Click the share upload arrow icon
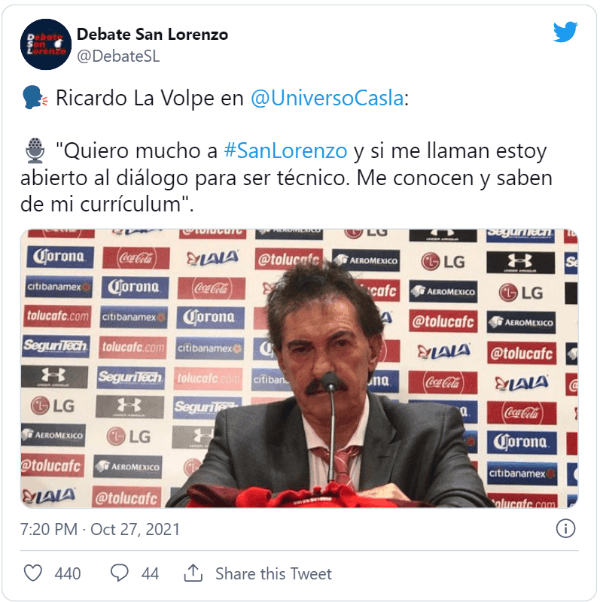The width and height of the screenshot is (600, 602). pyautogui.click(x=193, y=573)
